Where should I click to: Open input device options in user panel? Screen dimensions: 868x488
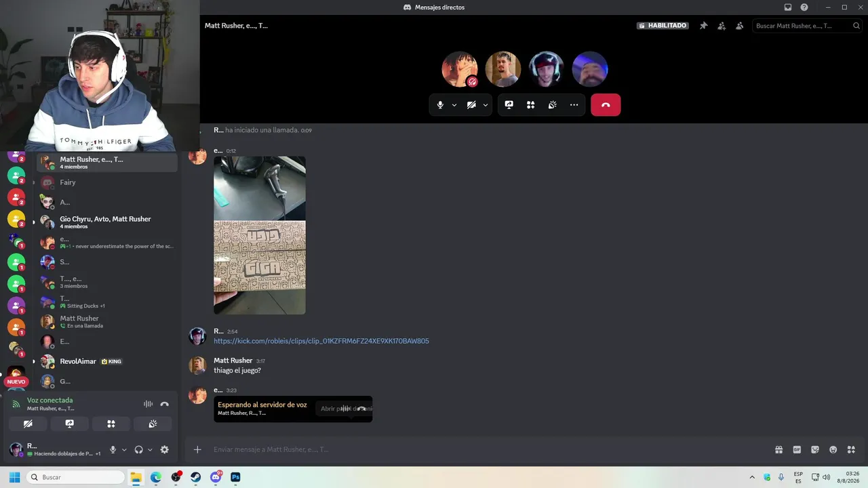point(124,449)
